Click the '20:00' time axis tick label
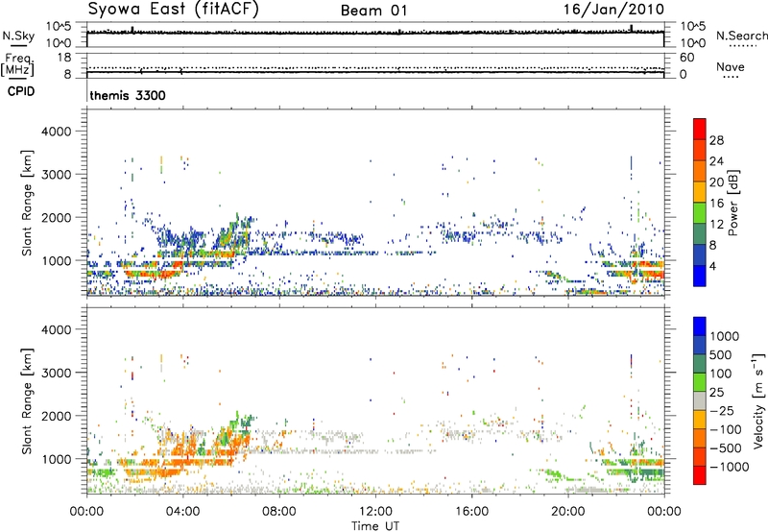The image size is (768, 532). coord(567,512)
